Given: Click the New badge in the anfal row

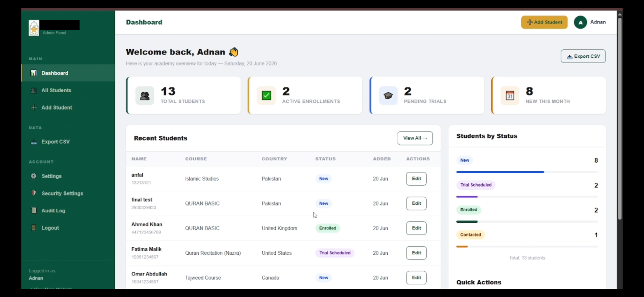Looking at the screenshot, I should (324, 178).
